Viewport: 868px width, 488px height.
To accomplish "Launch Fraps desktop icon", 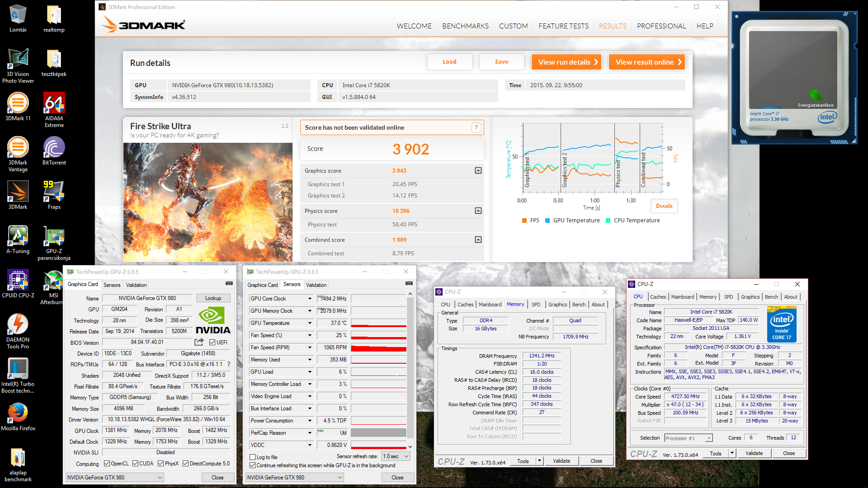I will pos(54,196).
